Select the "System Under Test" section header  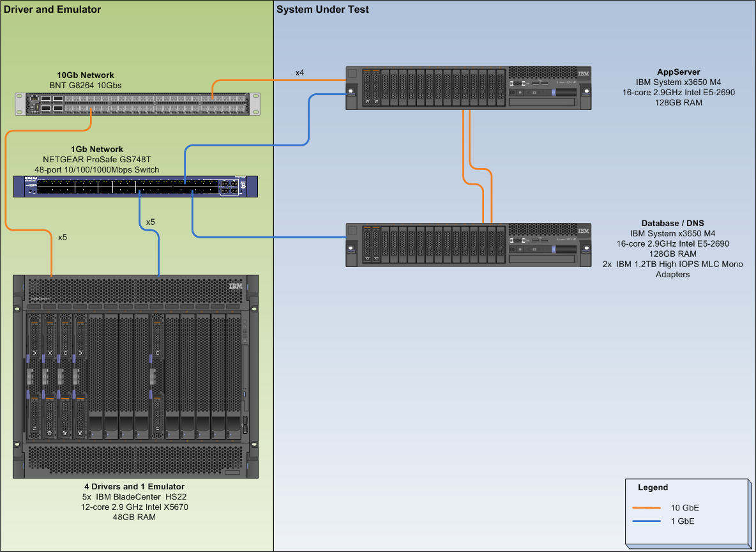(x=323, y=10)
